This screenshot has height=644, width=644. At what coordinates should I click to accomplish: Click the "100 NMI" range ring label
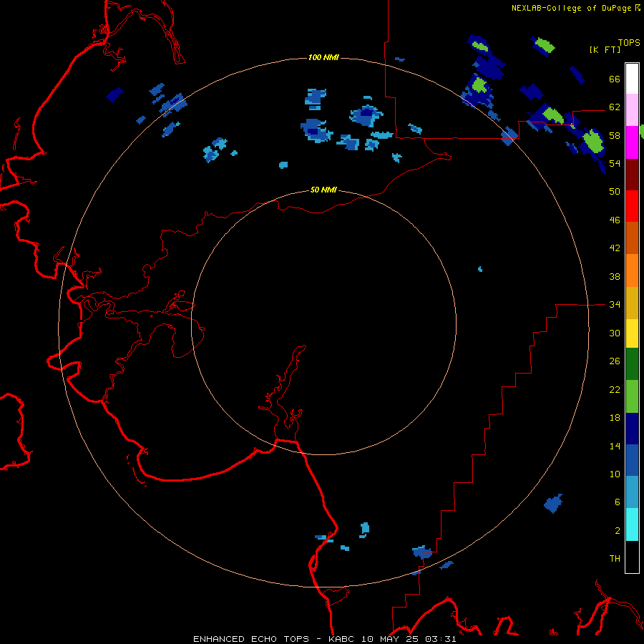tap(323, 57)
